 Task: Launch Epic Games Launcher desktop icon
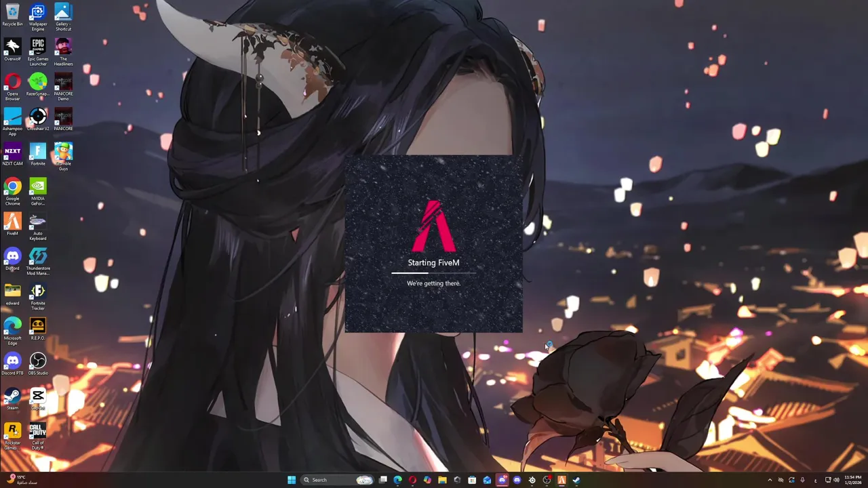(x=38, y=52)
